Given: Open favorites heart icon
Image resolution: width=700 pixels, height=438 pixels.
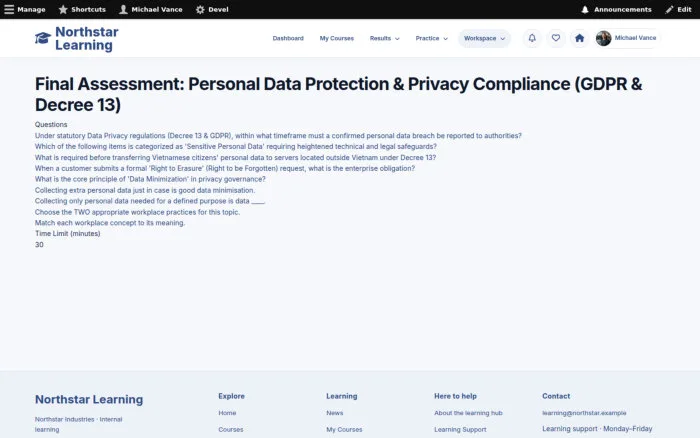Looking at the screenshot, I should [x=556, y=38].
